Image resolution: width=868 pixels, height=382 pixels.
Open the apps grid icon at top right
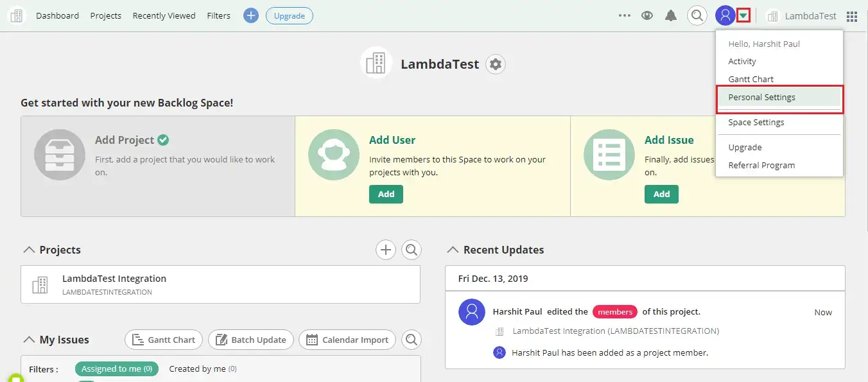click(852, 15)
